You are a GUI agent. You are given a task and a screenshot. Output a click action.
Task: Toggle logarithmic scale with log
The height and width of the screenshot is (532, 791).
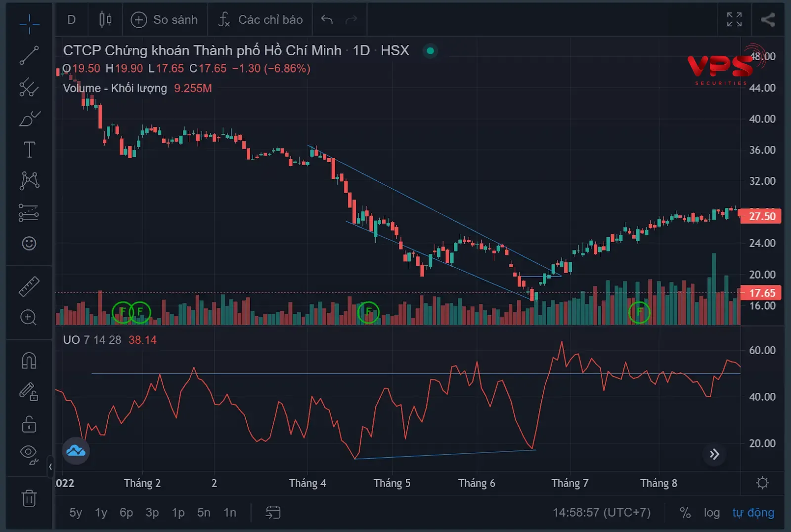711,513
